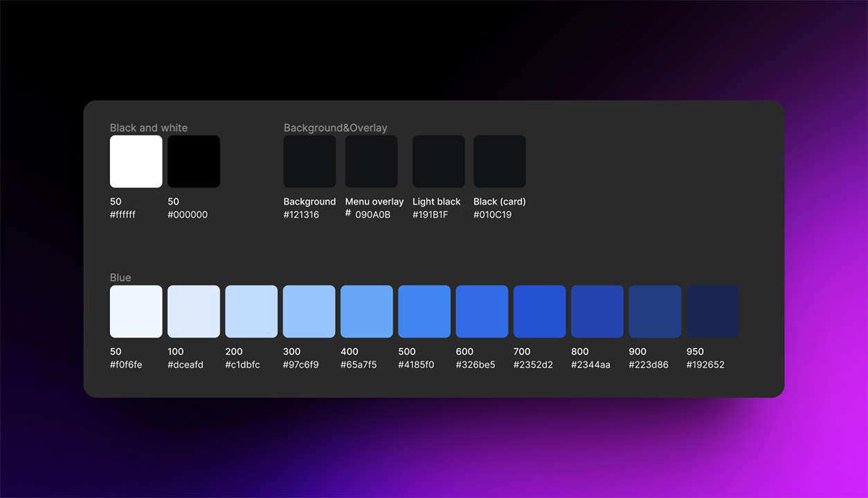
Task: Click the 'Black and white' section heading
Action: click(149, 127)
